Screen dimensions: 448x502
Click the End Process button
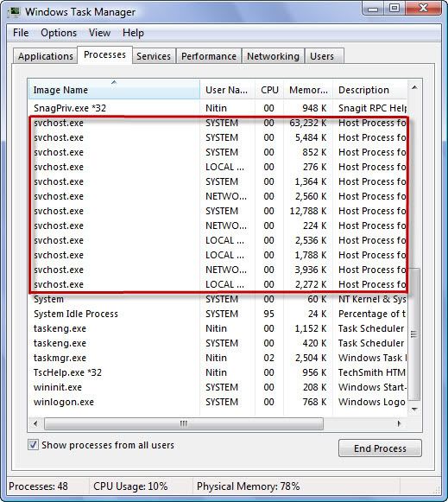click(x=380, y=448)
